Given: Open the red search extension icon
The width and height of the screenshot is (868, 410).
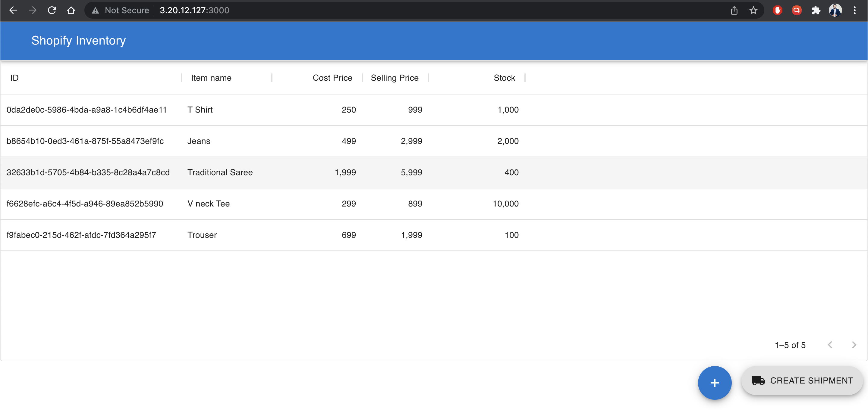Looking at the screenshot, I should point(797,11).
